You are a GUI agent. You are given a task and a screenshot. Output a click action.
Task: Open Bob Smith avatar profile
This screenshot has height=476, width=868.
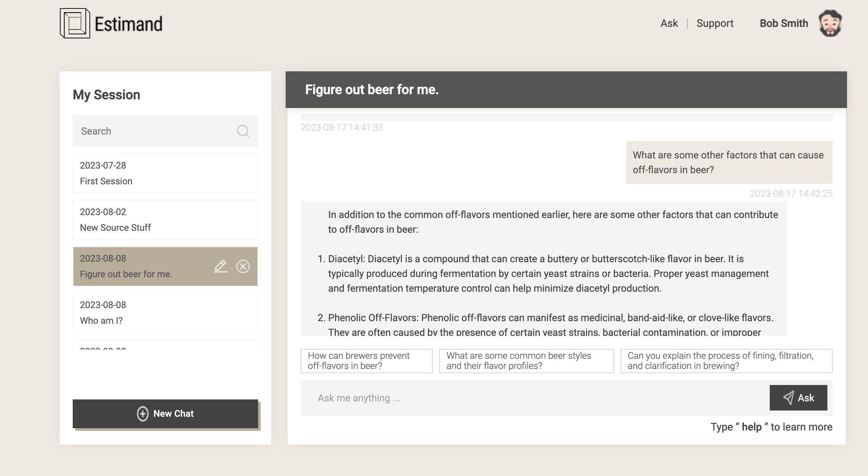coord(830,23)
